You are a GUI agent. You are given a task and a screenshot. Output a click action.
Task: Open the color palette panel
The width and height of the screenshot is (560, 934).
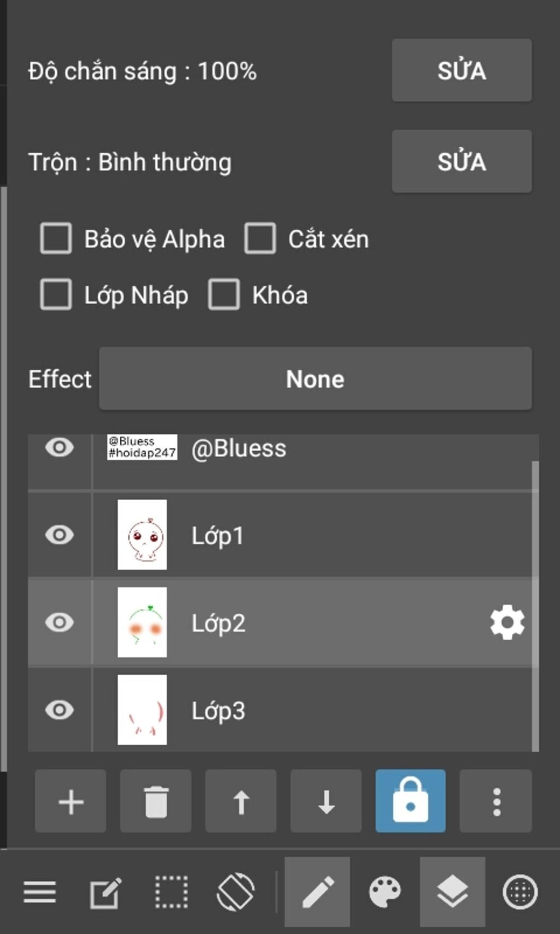pos(385,892)
